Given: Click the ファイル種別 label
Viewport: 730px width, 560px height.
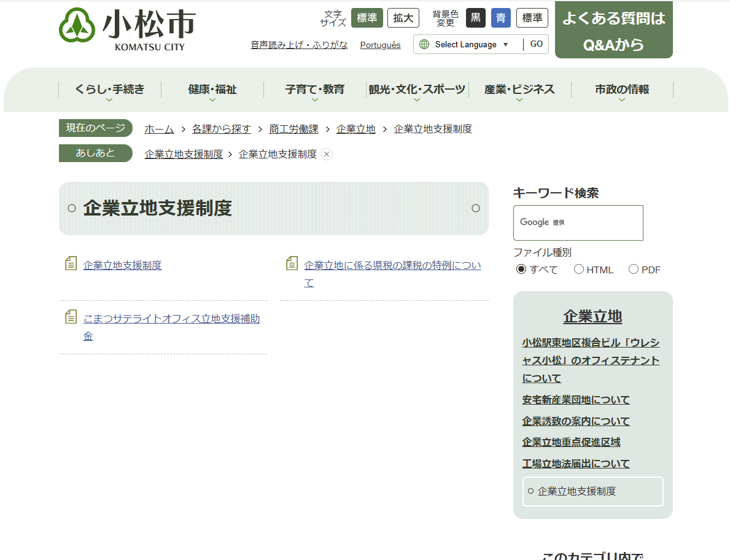Looking at the screenshot, I should click(x=542, y=252).
